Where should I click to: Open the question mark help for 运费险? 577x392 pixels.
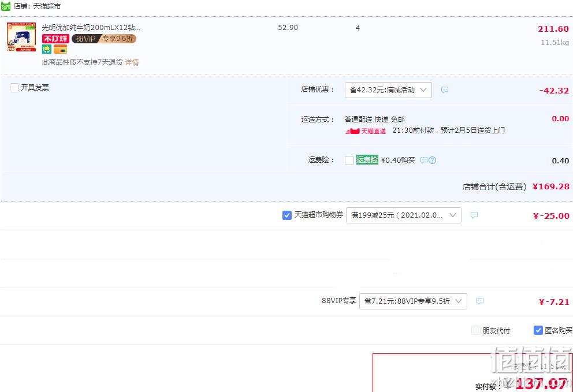tap(433, 160)
